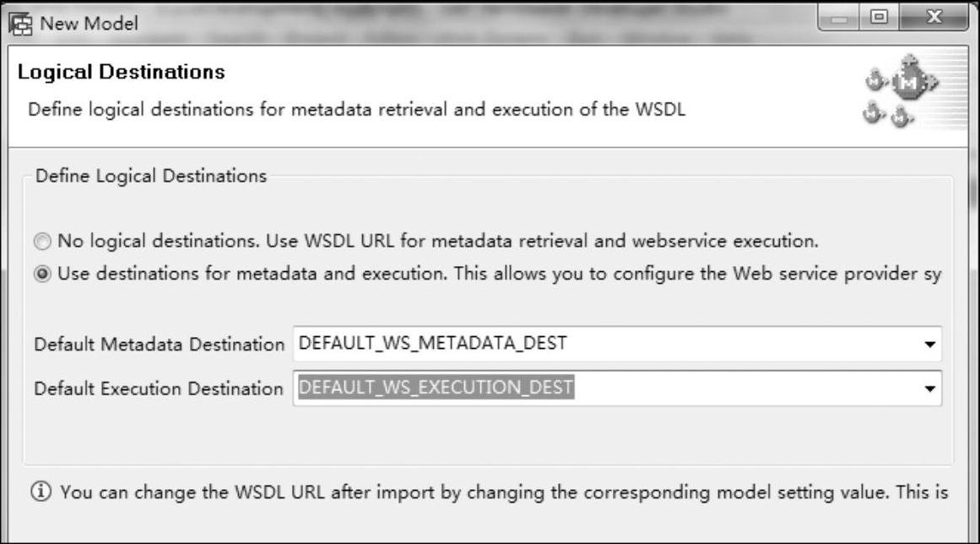Image resolution: width=980 pixels, height=544 pixels.
Task: Click the New Model window icon in title bar
Action: (20, 24)
